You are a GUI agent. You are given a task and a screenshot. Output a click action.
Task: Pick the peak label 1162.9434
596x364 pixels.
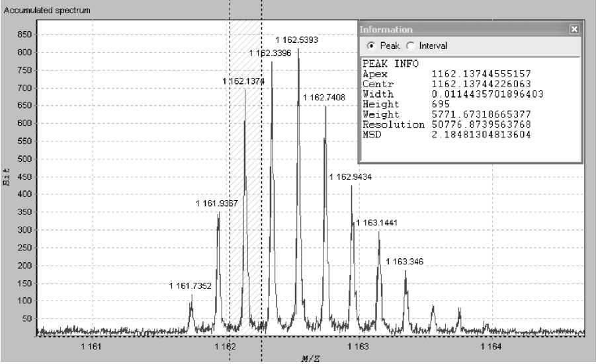point(351,177)
